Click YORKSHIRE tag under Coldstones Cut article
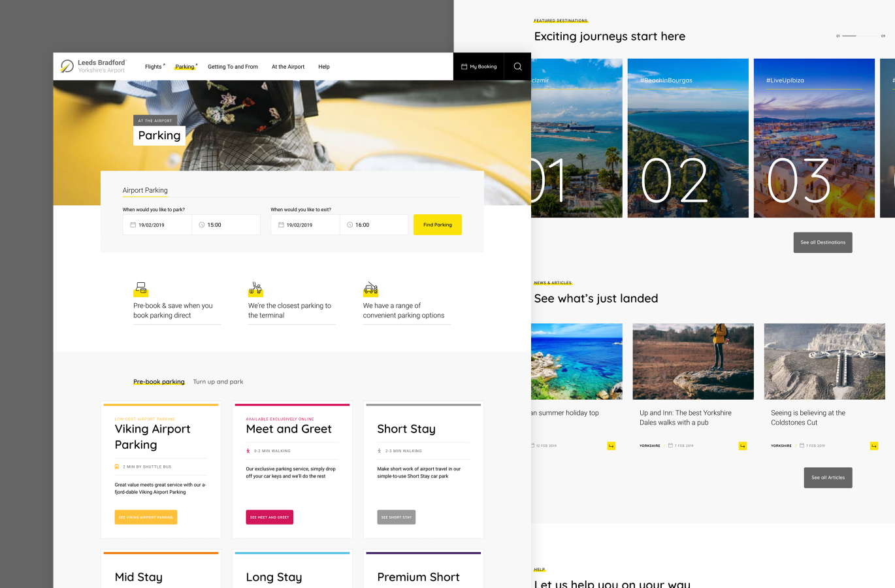This screenshot has width=895, height=588. click(x=781, y=446)
